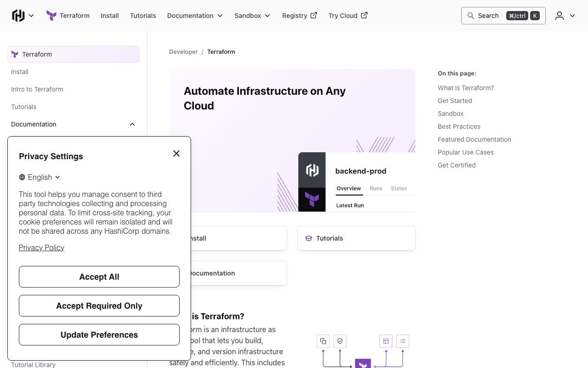The width and height of the screenshot is (588, 368).
Task: Click Best Practices in the On this page list
Action: (459, 126)
